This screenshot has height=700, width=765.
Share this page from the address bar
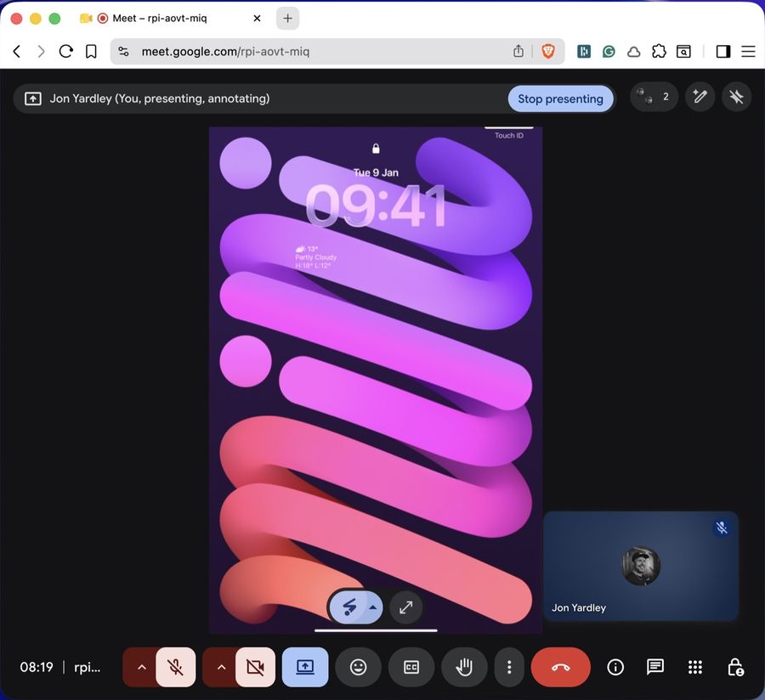[x=518, y=51]
